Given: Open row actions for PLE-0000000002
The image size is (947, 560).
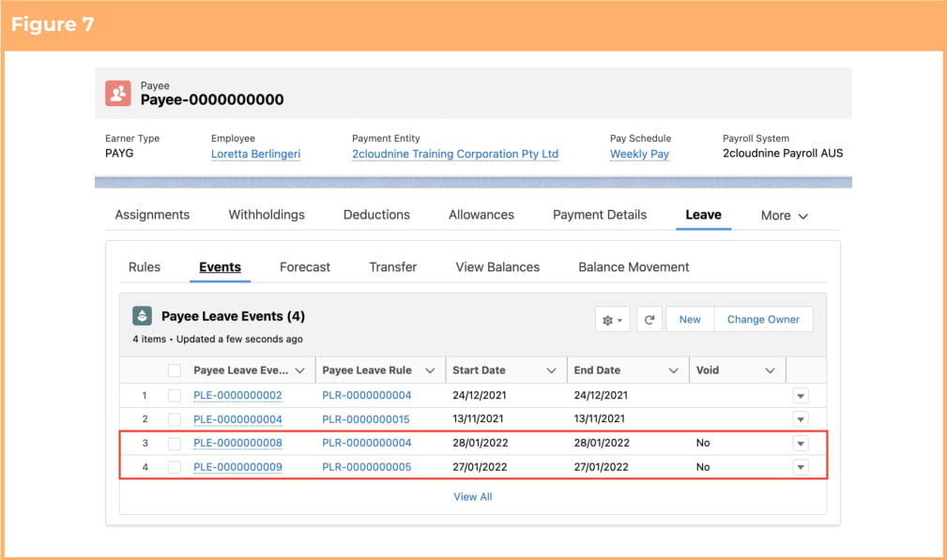Looking at the screenshot, I should (x=801, y=396).
